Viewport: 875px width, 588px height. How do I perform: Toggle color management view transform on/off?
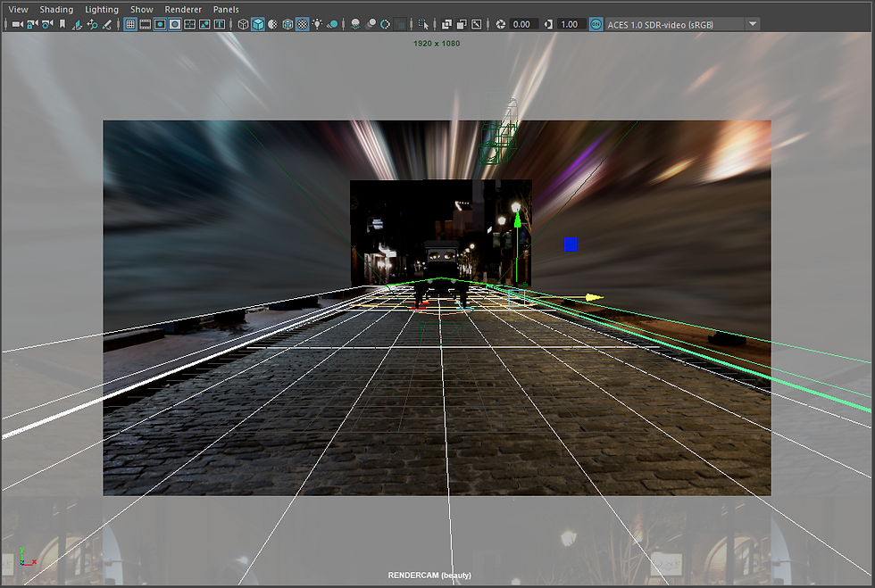[596, 24]
